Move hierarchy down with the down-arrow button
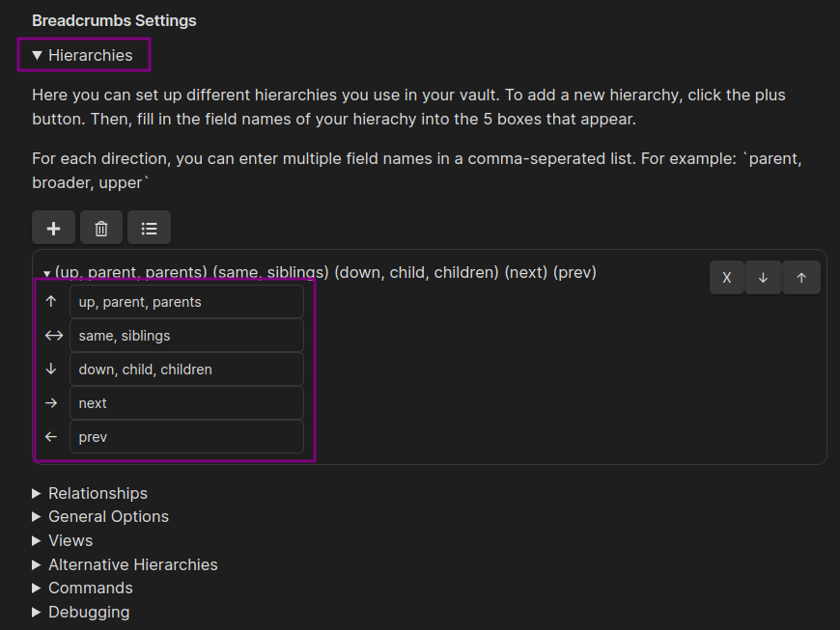Image resolution: width=840 pixels, height=630 pixels. tap(763, 278)
